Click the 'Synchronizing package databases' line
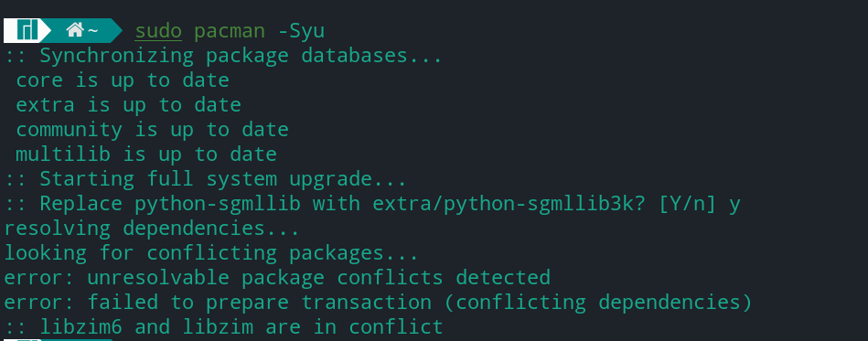Viewport: 868px width, 341px height. (223, 56)
